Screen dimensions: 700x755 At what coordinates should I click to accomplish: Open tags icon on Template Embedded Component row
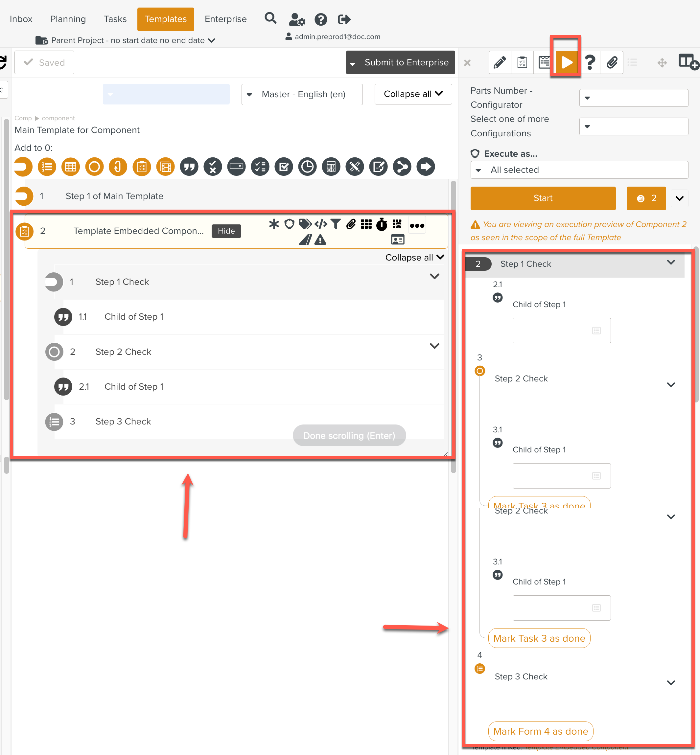[x=305, y=224]
